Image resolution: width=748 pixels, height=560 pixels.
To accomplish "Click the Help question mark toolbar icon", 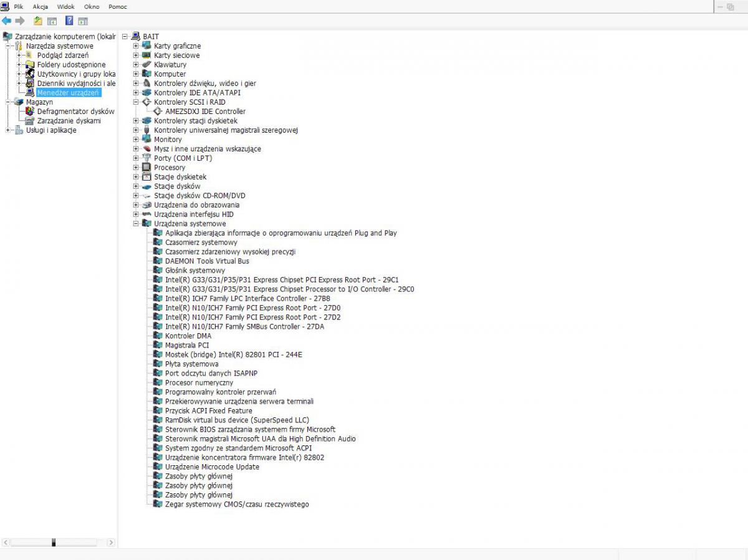I will [x=70, y=21].
